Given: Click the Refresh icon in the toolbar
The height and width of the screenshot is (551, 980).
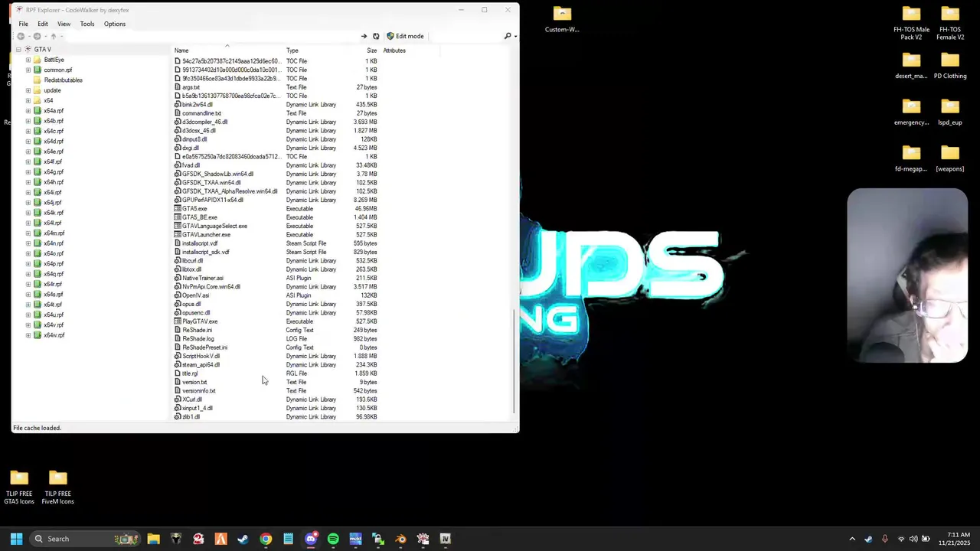Looking at the screenshot, I should tap(376, 36).
